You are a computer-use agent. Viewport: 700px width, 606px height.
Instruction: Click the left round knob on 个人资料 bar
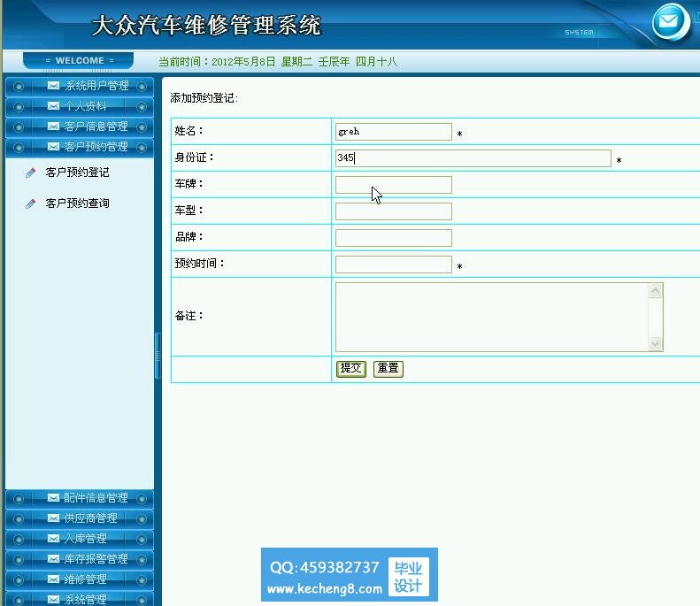click(x=19, y=107)
